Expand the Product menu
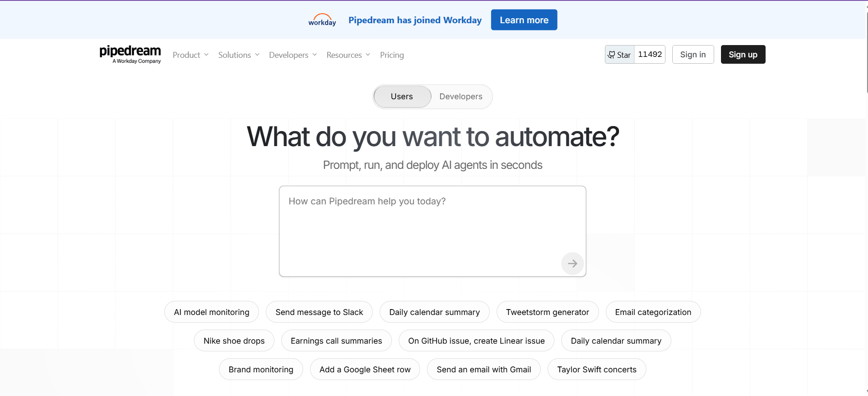The width and height of the screenshot is (868, 396). (191, 55)
